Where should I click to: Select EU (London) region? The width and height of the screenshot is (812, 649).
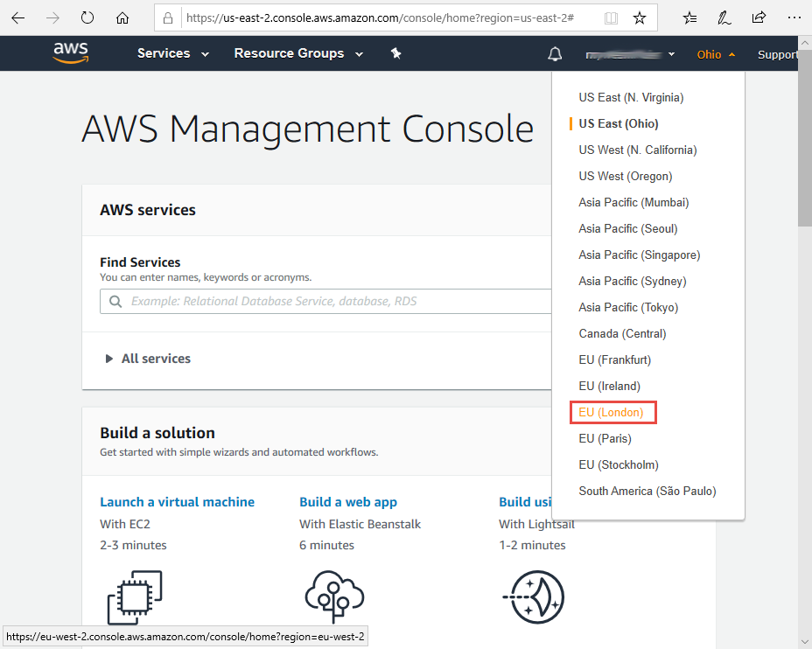point(611,413)
